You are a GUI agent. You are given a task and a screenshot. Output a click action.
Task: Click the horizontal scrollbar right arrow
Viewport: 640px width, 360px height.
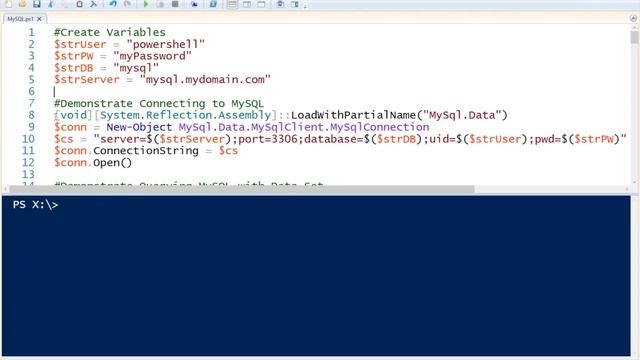tap(627, 189)
